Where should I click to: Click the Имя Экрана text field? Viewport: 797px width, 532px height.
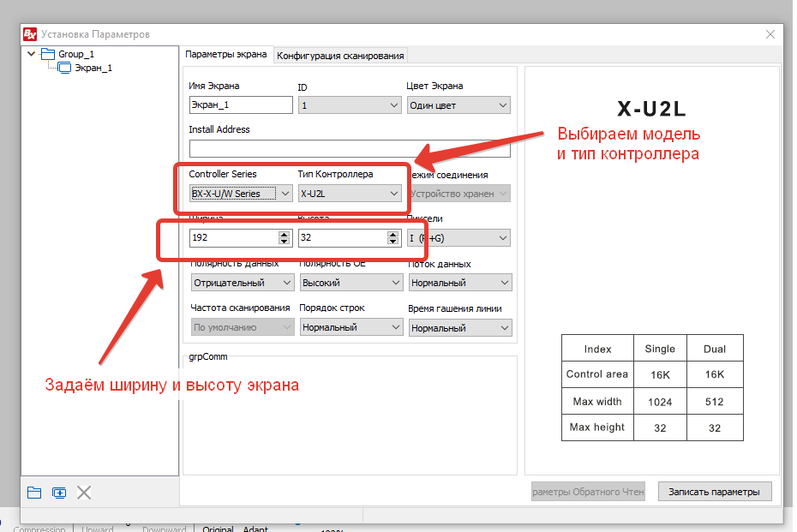coord(241,105)
